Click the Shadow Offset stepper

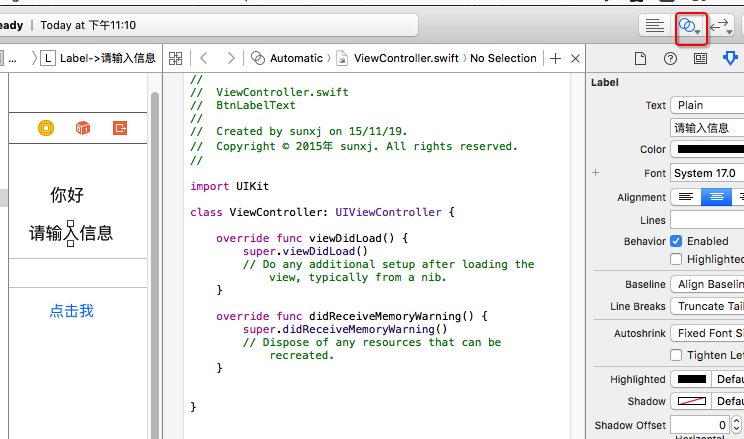tap(736, 425)
